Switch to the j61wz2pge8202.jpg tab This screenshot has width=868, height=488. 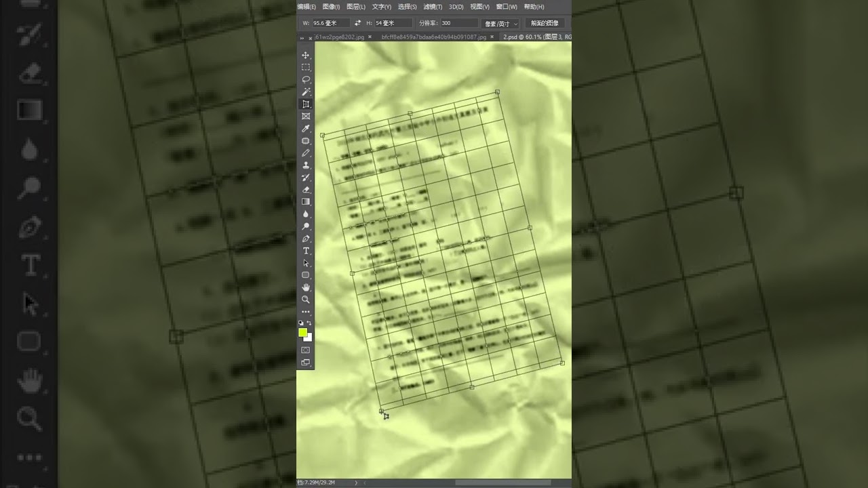click(340, 37)
